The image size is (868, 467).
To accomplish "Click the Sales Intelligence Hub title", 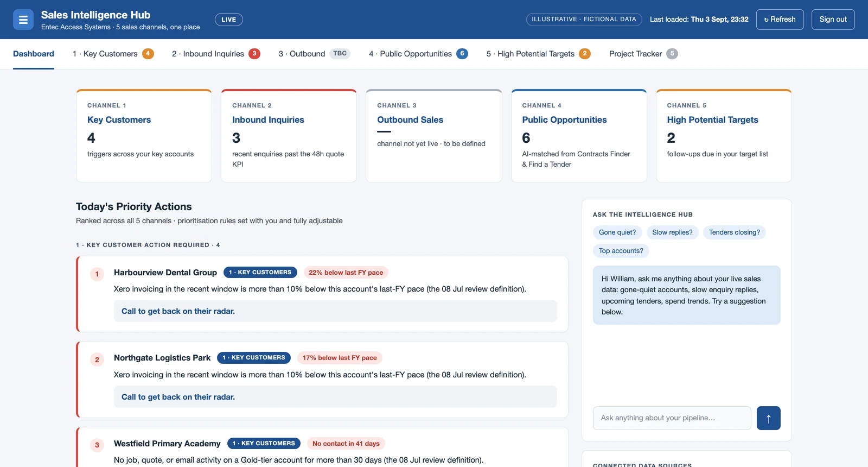I will 95,15.
